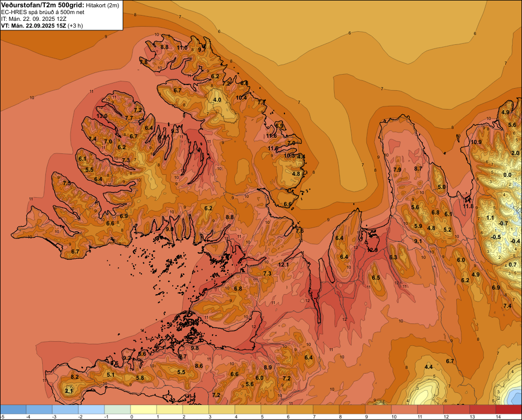522x420 pixels.
Task: Click the '11.8' temperature value on the map
Action: pyautogui.click(x=468, y=206)
